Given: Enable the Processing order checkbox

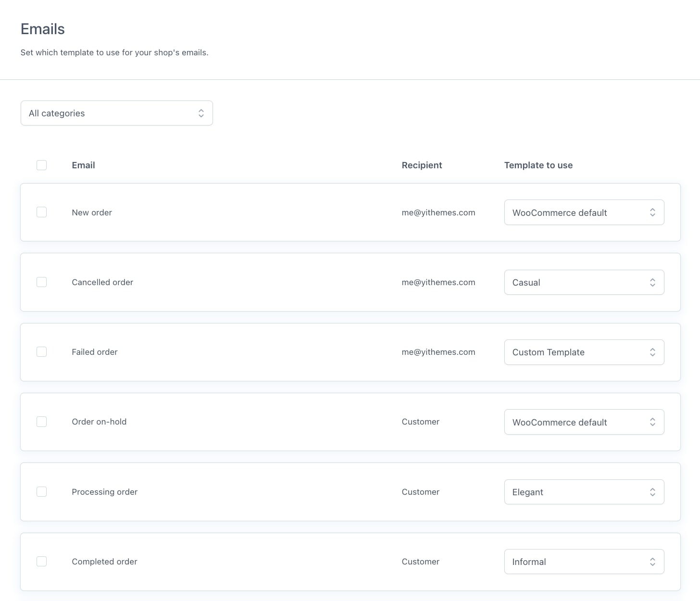Looking at the screenshot, I should coord(42,492).
